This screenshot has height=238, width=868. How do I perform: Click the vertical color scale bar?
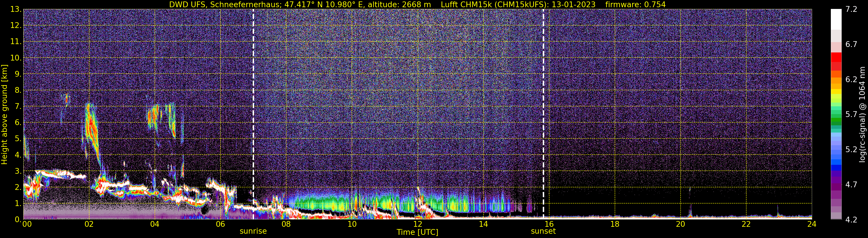(x=836, y=114)
